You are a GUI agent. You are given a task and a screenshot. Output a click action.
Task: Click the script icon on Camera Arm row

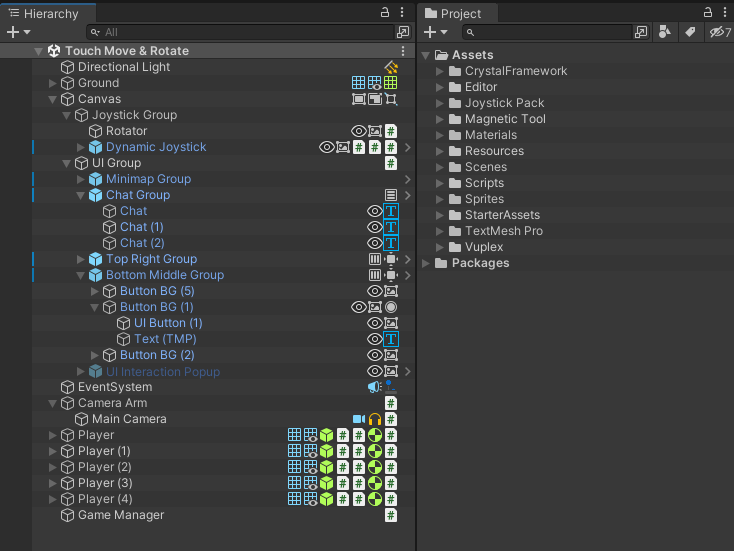(x=391, y=403)
